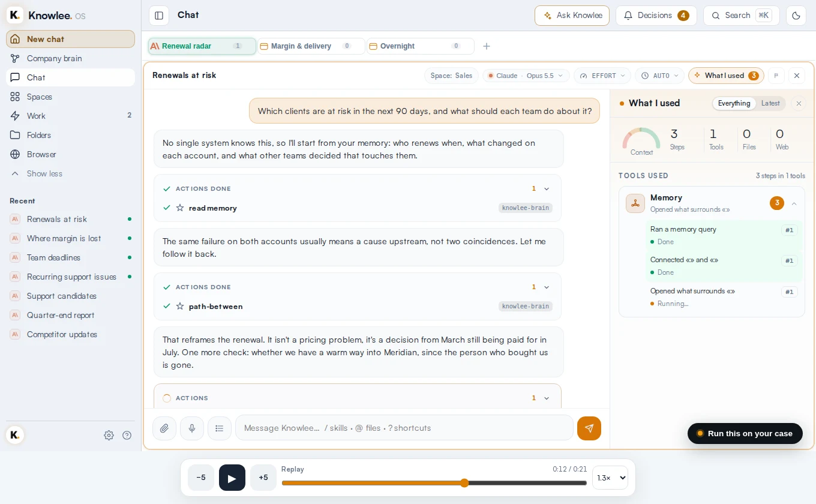816x504 pixels.
Task: Click the attach file paperclip icon
Action: (x=164, y=428)
